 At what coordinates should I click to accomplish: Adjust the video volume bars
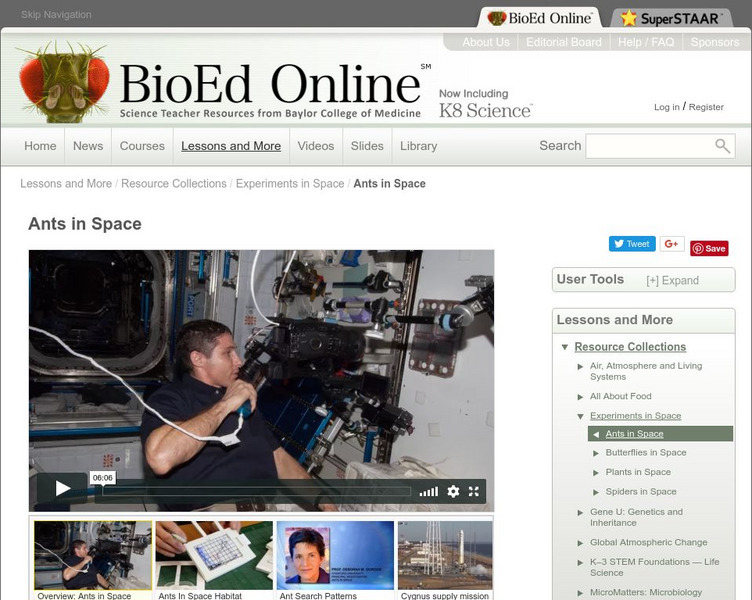[429, 492]
